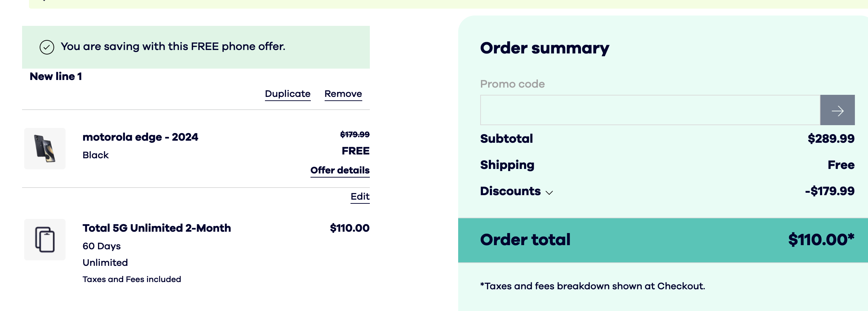Edit the Total 5G Unlimited plan
This screenshot has height=311, width=868.
pos(360,197)
